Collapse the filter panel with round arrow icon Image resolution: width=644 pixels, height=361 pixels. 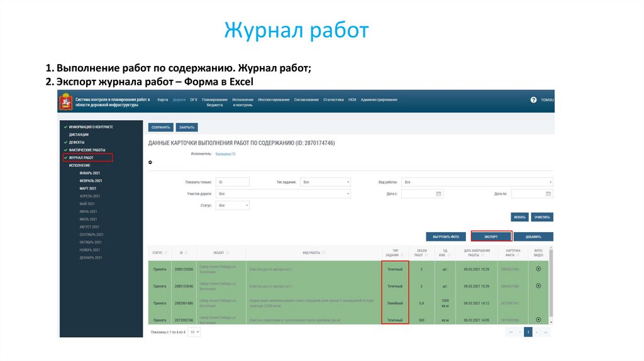tap(150, 162)
